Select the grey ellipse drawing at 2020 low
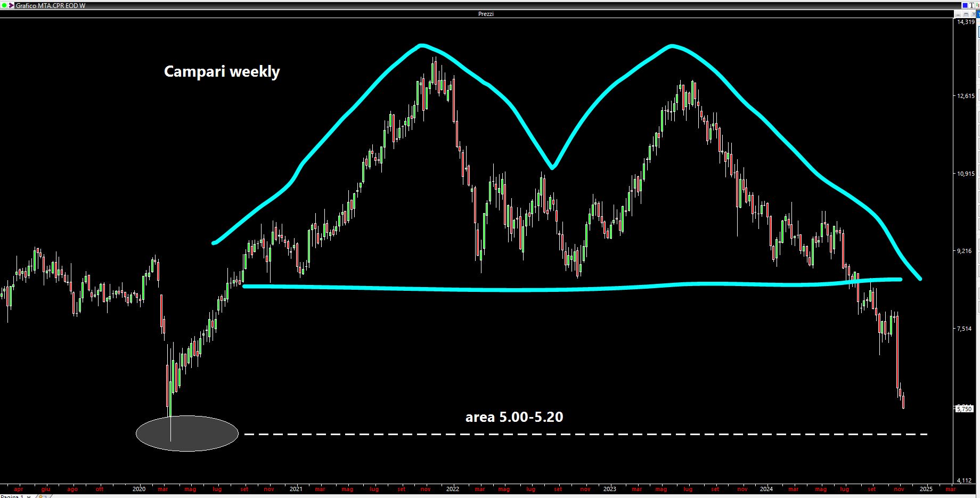Screen dimensions: 980x498 tap(187, 433)
